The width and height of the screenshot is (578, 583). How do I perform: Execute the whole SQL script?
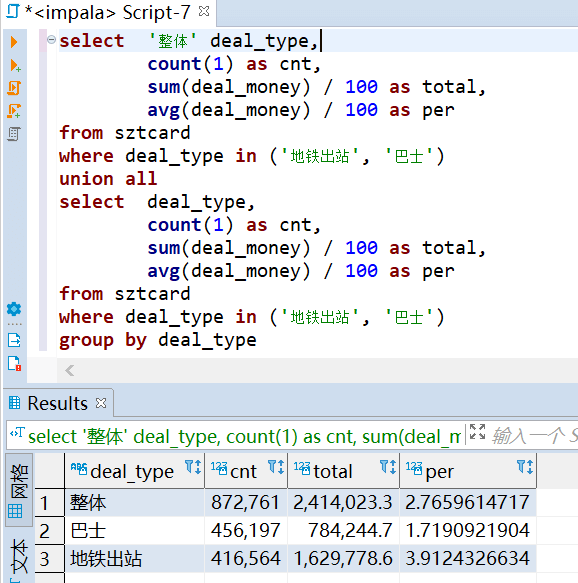pyautogui.click(x=14, y=88)
